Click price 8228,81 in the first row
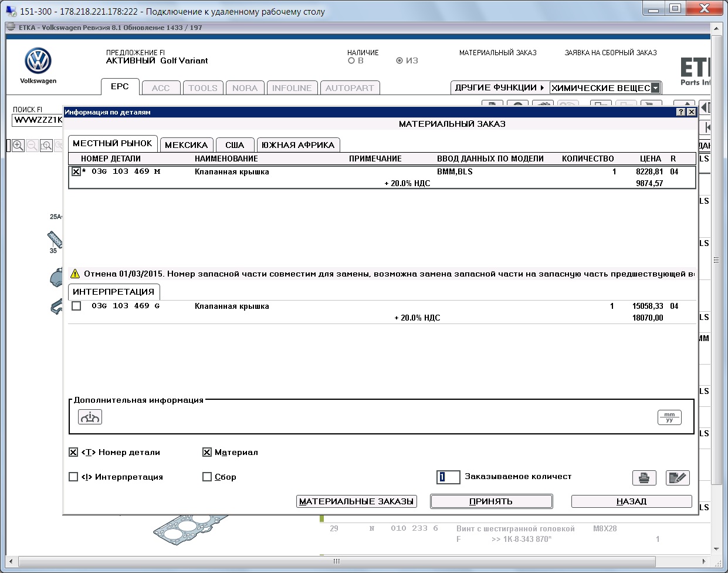Image resolution: width=728 pixels, height=573 pixels. [x=649, y=172]
